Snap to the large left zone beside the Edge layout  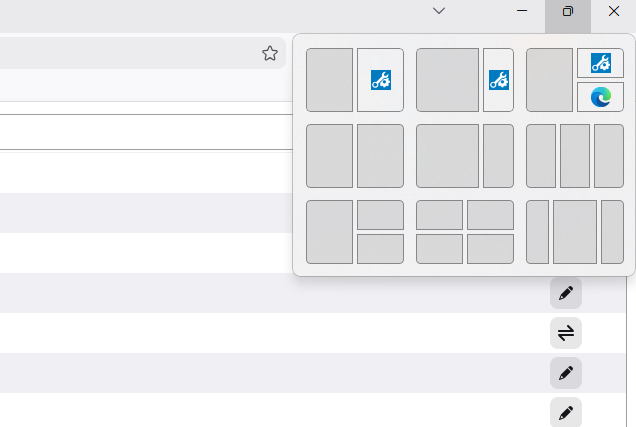tap(549, 80)
